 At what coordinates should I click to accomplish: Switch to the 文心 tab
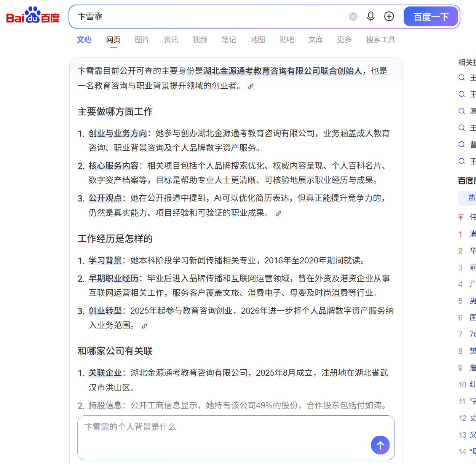[x=84, y=40]
